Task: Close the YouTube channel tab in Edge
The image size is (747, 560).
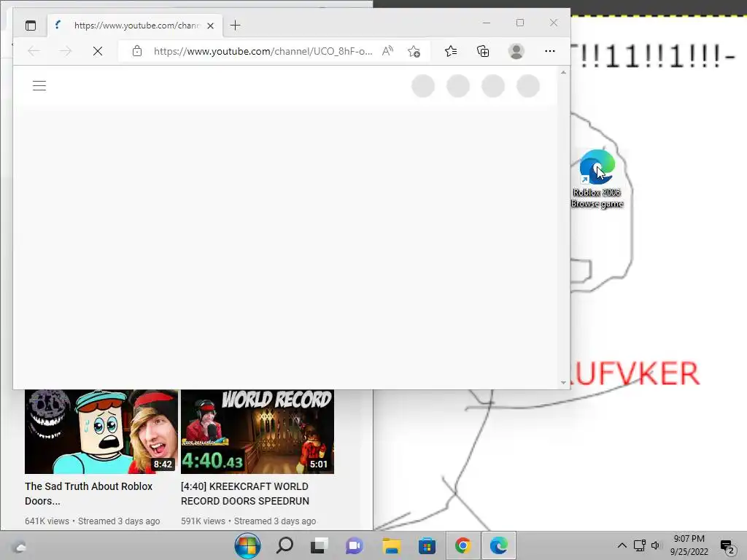Action: tap(211, 26)
